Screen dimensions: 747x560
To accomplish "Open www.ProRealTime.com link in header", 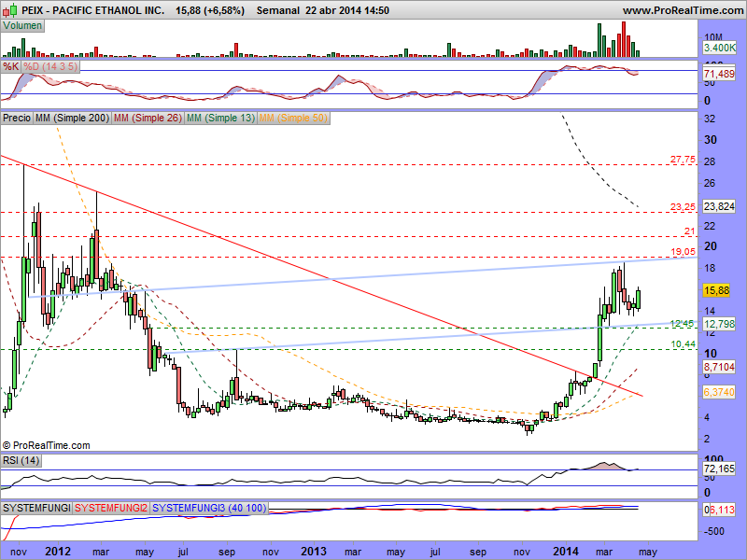I will [x=683, y=10].
